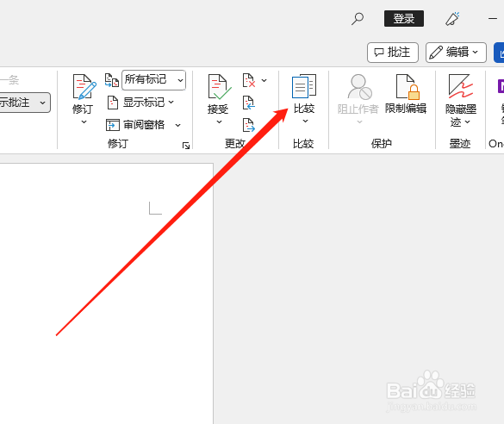Open the 示批注 show comments dropdown

(24, 103)
